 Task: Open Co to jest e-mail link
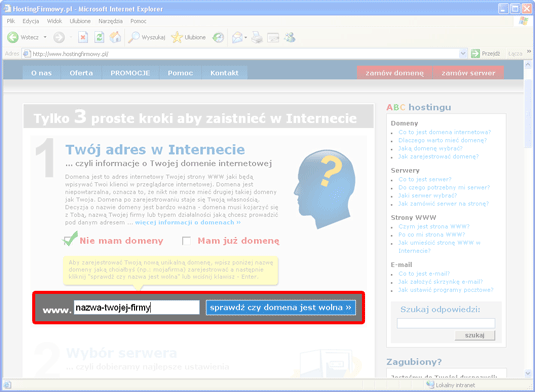coord(424,274)
